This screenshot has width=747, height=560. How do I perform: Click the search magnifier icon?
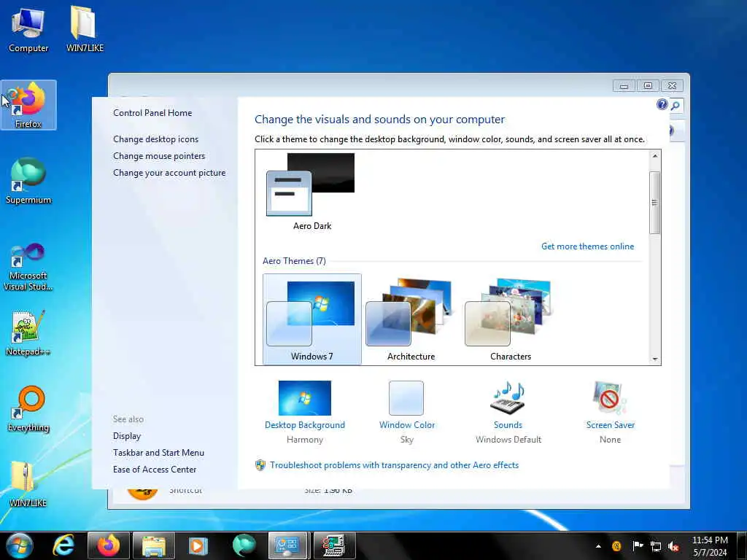point(676,106)
